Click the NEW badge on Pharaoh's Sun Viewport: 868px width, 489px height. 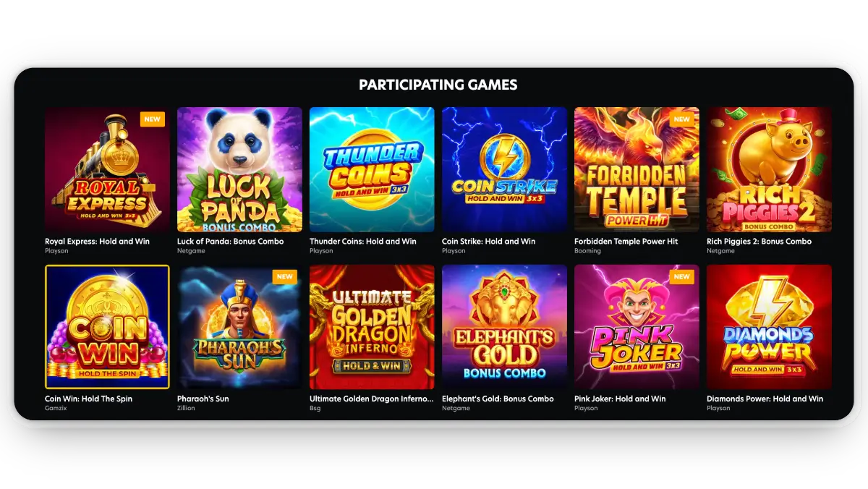(x=284, y=277)
